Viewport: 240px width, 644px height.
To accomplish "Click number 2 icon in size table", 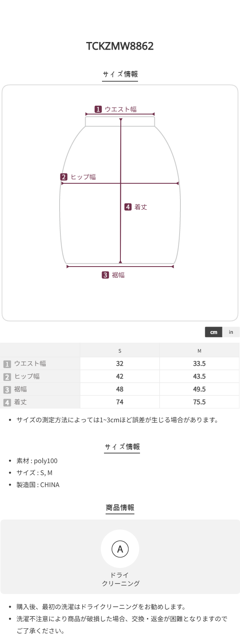I will (7, 377).
